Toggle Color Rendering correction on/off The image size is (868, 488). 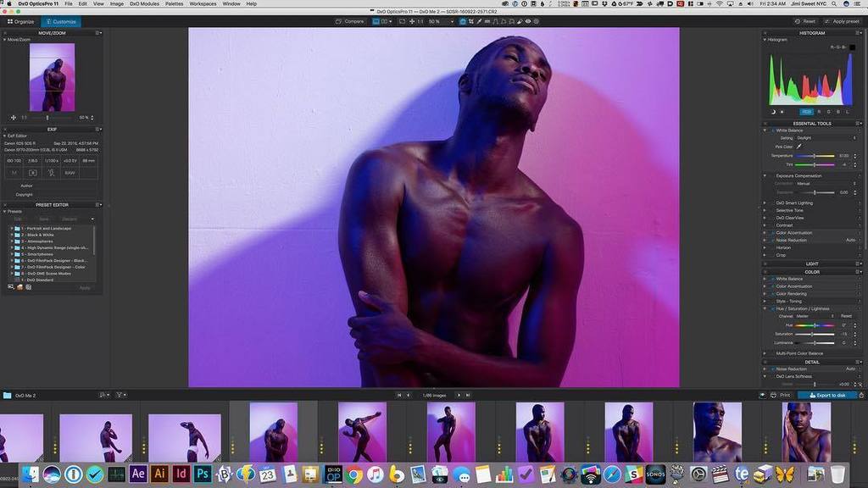pos(772,294)
